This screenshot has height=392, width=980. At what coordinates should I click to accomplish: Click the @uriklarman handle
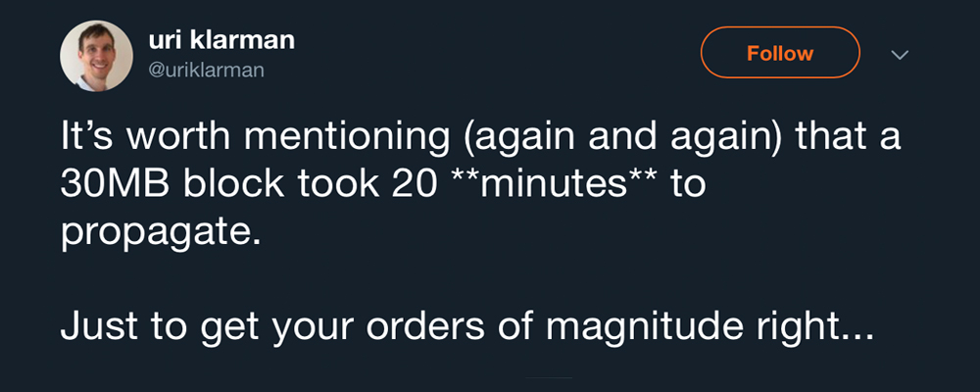[206, 71]
